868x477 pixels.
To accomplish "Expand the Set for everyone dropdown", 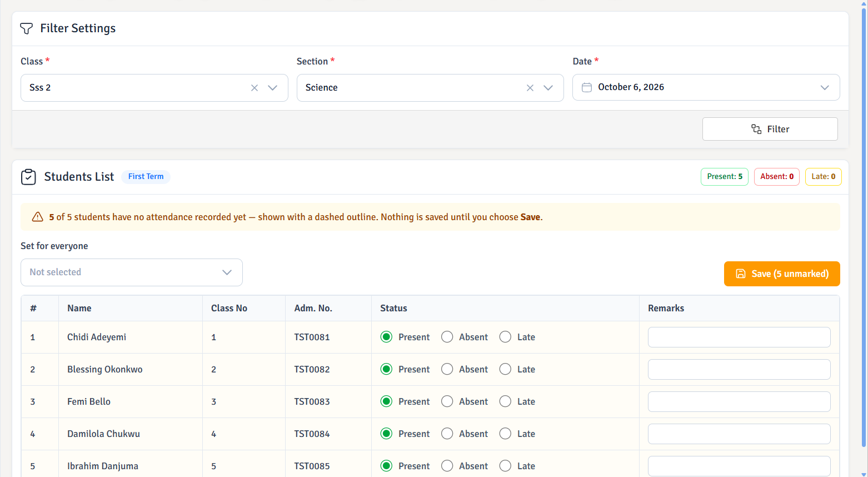I will point(132,272).
